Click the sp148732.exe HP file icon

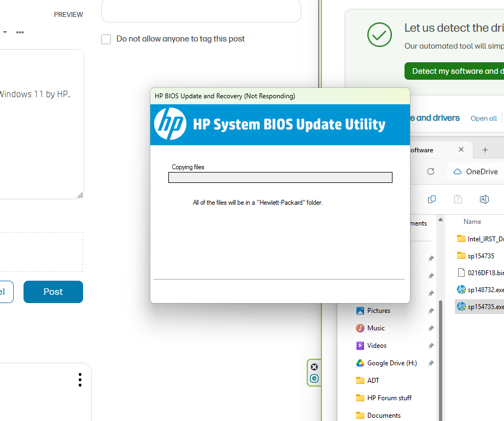tap(461, 289)
